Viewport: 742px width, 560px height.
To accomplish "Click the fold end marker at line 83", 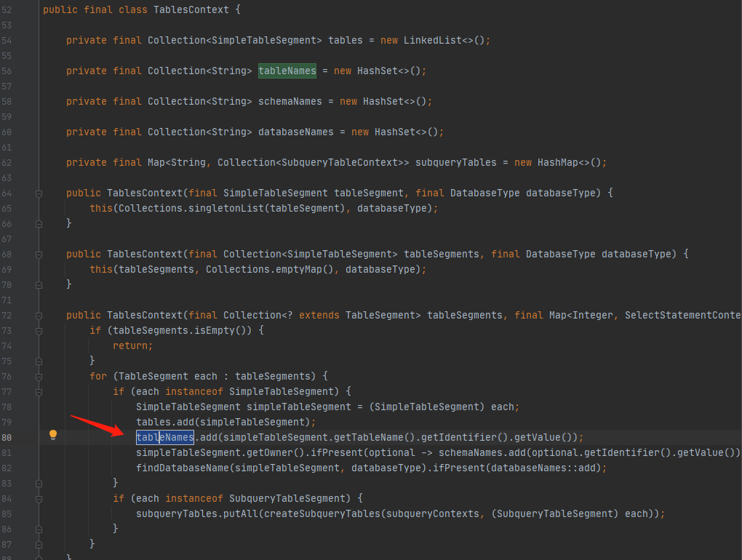I will click(x=39, y=484).
